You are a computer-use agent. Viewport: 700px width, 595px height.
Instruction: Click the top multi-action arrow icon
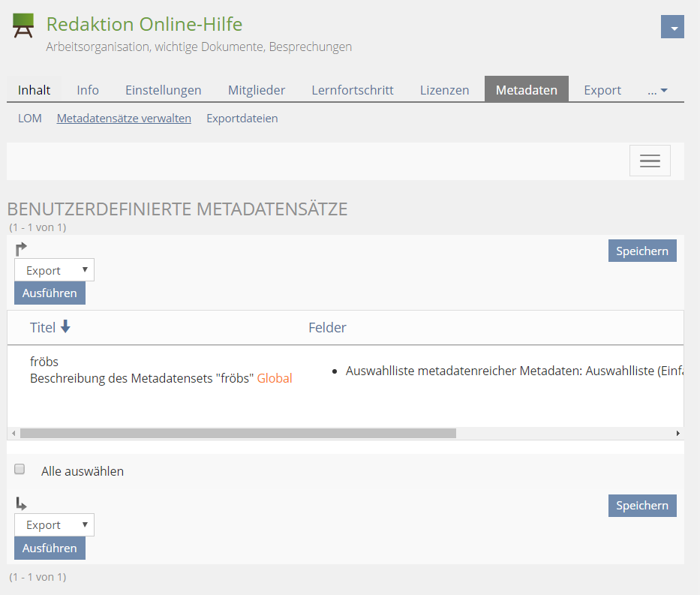(21, 248)
